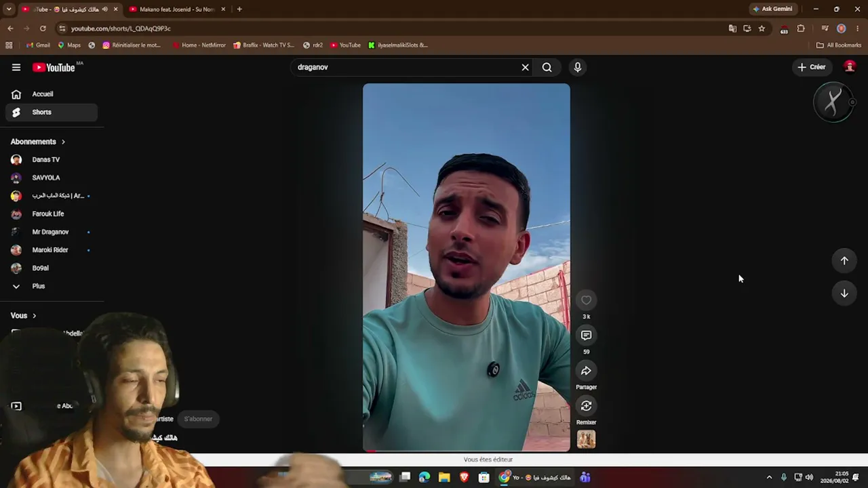Image resolution: width=868 pixels, height=488 pixels.
Task: Open the Maps bookmark
Action: [69, 45]
